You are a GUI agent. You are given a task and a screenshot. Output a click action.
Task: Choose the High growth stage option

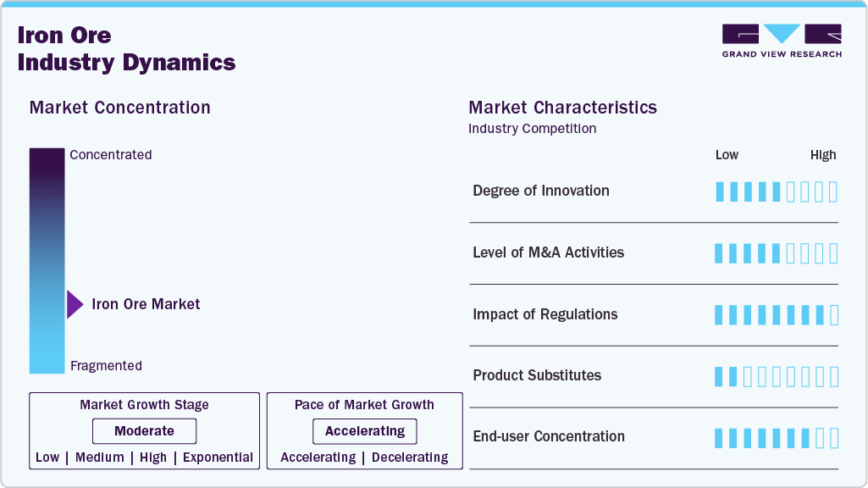pos(153,457)
